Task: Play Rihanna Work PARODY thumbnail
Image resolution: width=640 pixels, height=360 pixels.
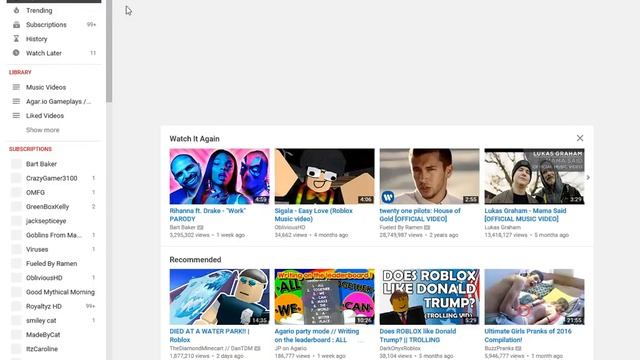Action: pyautogui.click(x=219, y=176)
